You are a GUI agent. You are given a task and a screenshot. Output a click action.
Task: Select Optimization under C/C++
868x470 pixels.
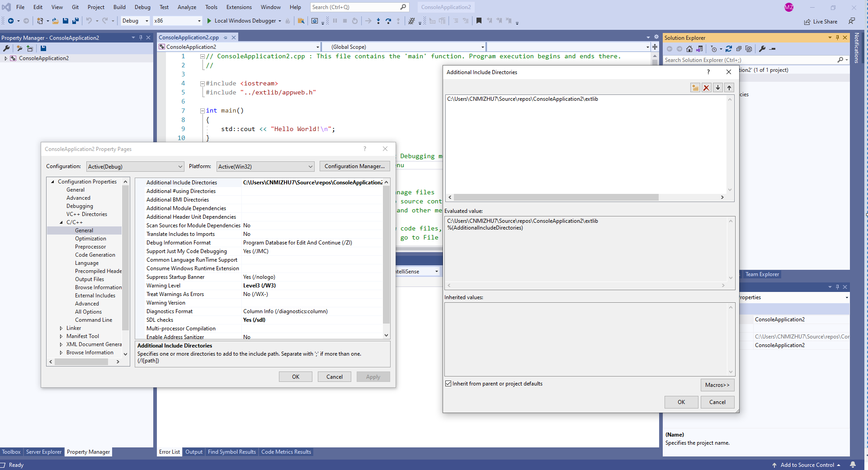[x=90, y=239]
